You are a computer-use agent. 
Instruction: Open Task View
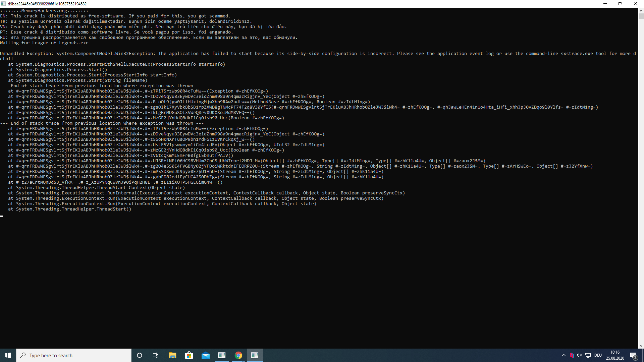pyautogui.click(x=156, y=355)
